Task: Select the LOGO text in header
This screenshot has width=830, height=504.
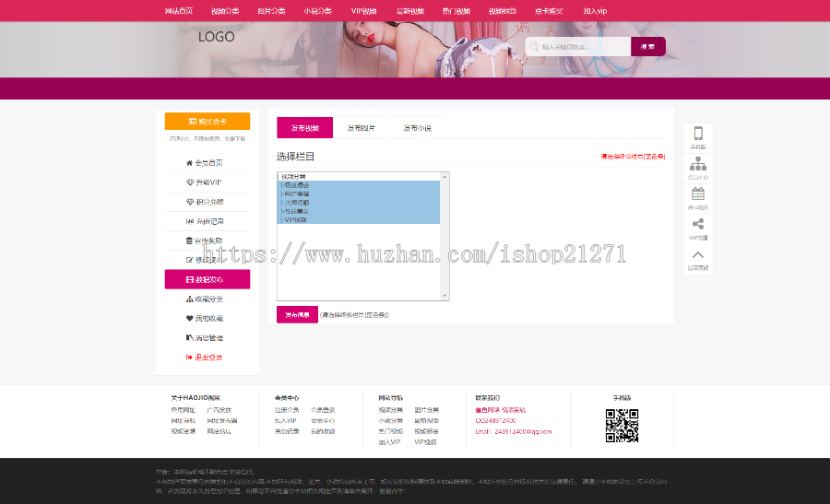Action: tap(216, 37)
